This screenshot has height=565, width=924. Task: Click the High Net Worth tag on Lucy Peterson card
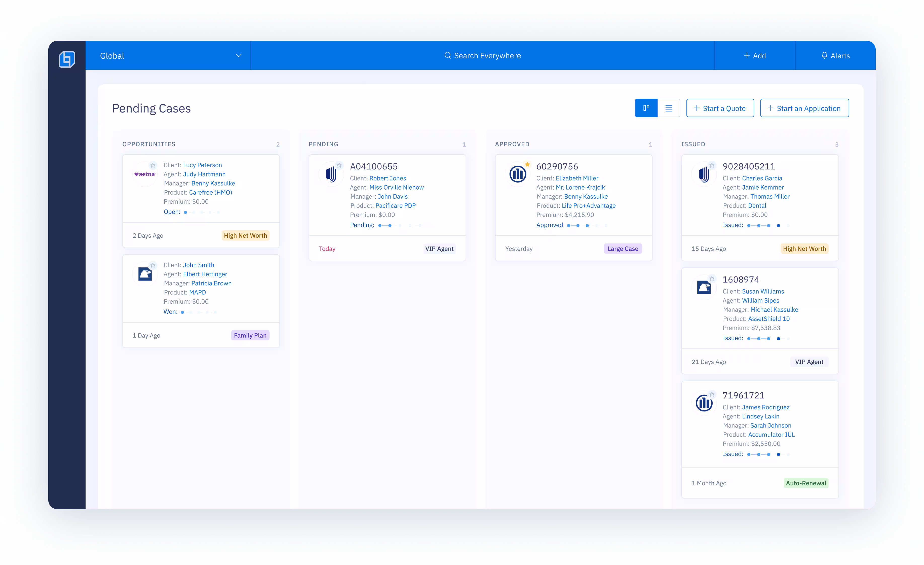click(245, 236)
